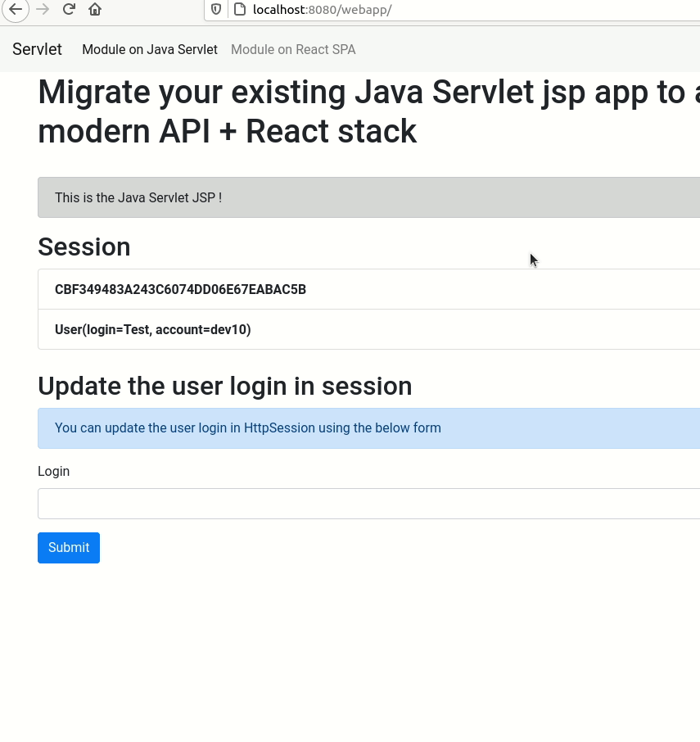Click the Servlet brand link
700x742 pixels.
pyautogui.click(x=37, y=49)
